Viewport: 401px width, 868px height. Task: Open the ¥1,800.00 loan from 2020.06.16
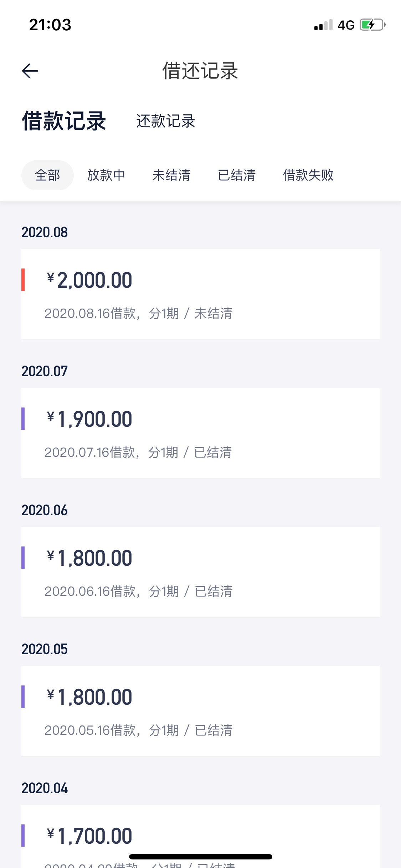(200, 572)
